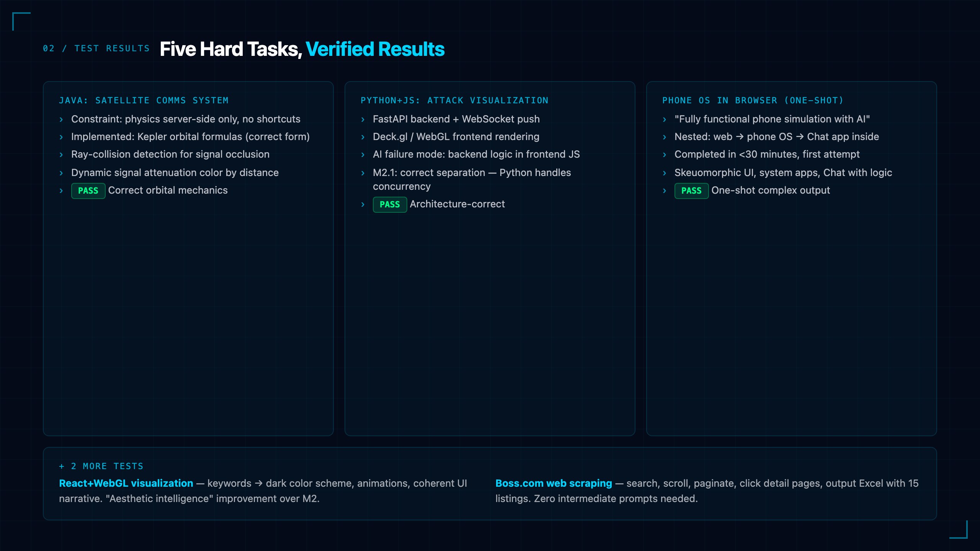
Task: Click 'M2.1: correct separation — Python handles concurrency'
Action: click(x=472, y=179)
